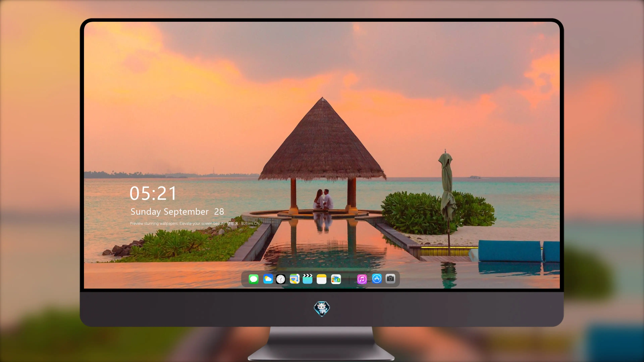This screenshot has height=362, width=644.
Task: Open the blue App Store icon
Action: click(x=377, y=279)
